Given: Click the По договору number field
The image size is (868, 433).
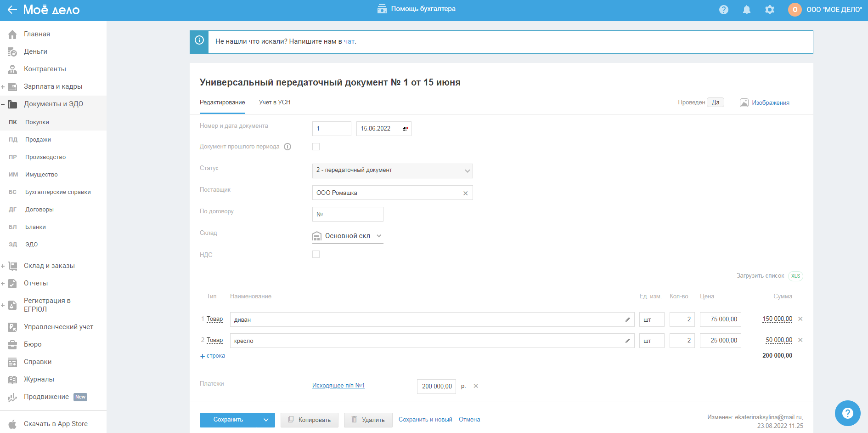Looking at the screenshot, I should point(348,214).
